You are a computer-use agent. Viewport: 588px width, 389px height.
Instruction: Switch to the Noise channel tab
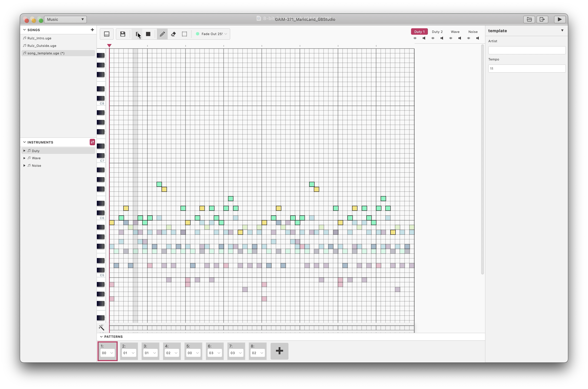pyautogui.click(x=473, y=32)
